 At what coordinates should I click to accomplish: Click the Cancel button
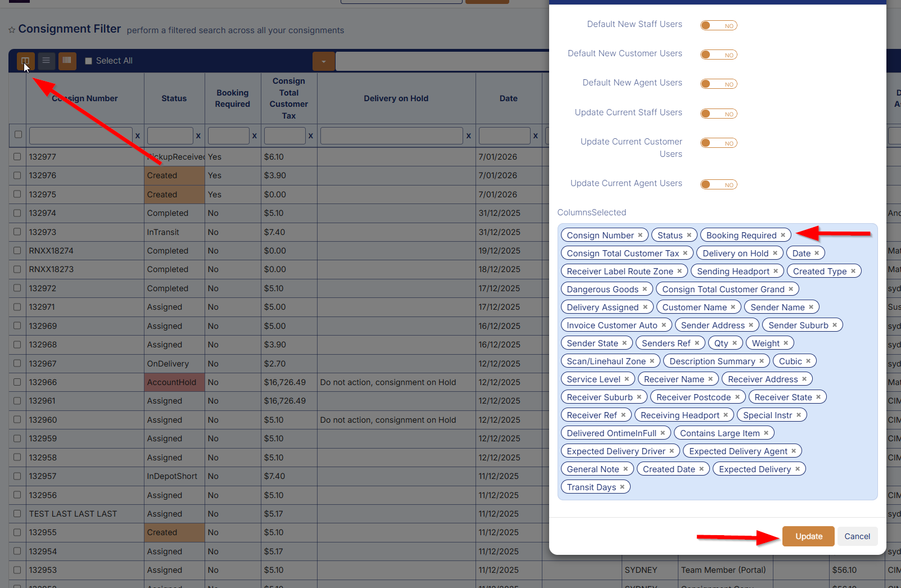point(857,536)
